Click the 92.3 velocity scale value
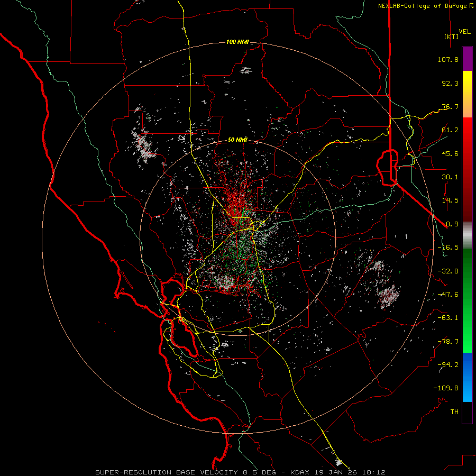The width and height of the screenshot is (476, 476). (450, 83)
